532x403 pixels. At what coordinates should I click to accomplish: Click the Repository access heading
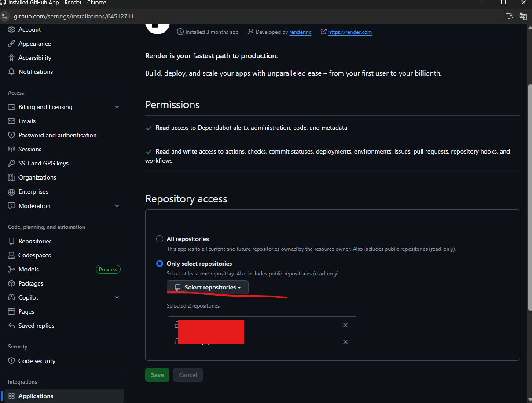(x=186, y=199)
